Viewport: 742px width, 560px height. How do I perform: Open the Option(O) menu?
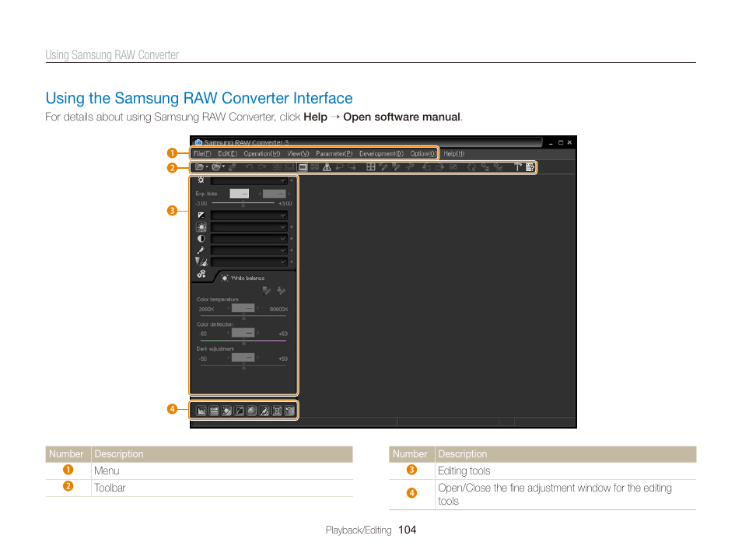point(423,153)
